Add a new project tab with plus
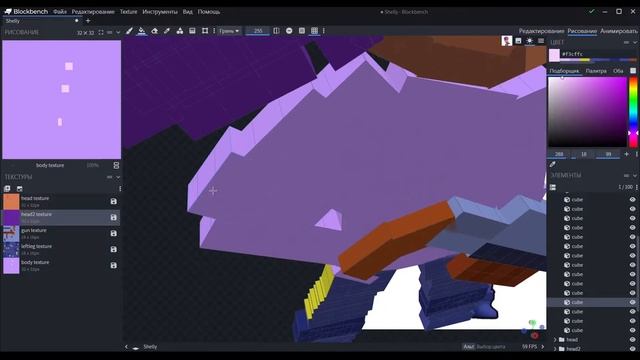Screen dimensions: 640x360 coord(88,21)
